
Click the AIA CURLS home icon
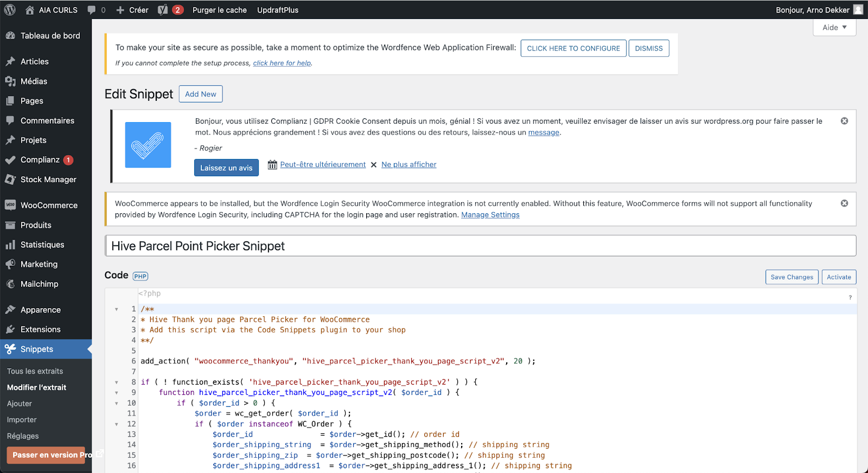point(30,10)
